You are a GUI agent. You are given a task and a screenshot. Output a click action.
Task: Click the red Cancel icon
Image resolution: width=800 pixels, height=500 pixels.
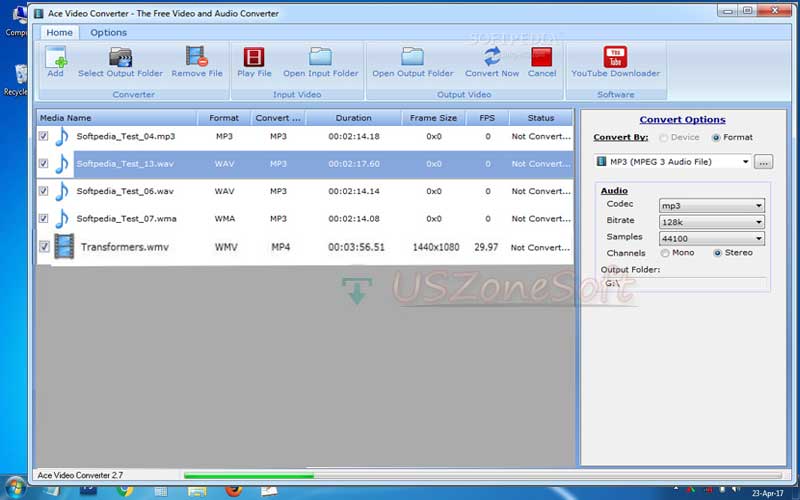[541, 57]
